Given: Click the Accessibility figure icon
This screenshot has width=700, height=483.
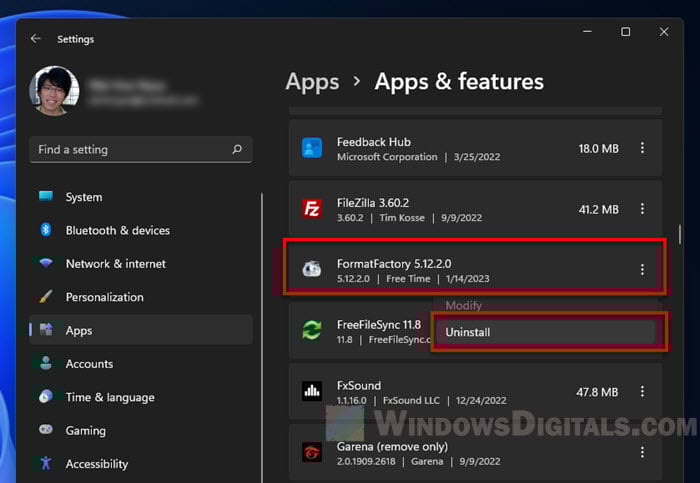Looking at the screenshot, I should [46, 463].
